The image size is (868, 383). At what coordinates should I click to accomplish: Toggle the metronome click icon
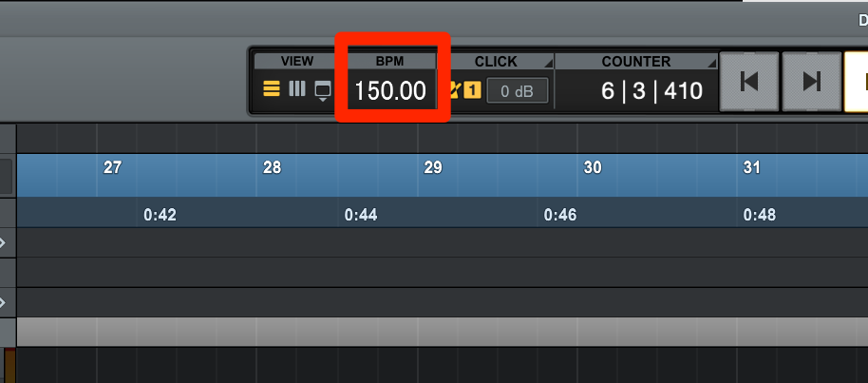pyautogui.click(x=455, y=89)
